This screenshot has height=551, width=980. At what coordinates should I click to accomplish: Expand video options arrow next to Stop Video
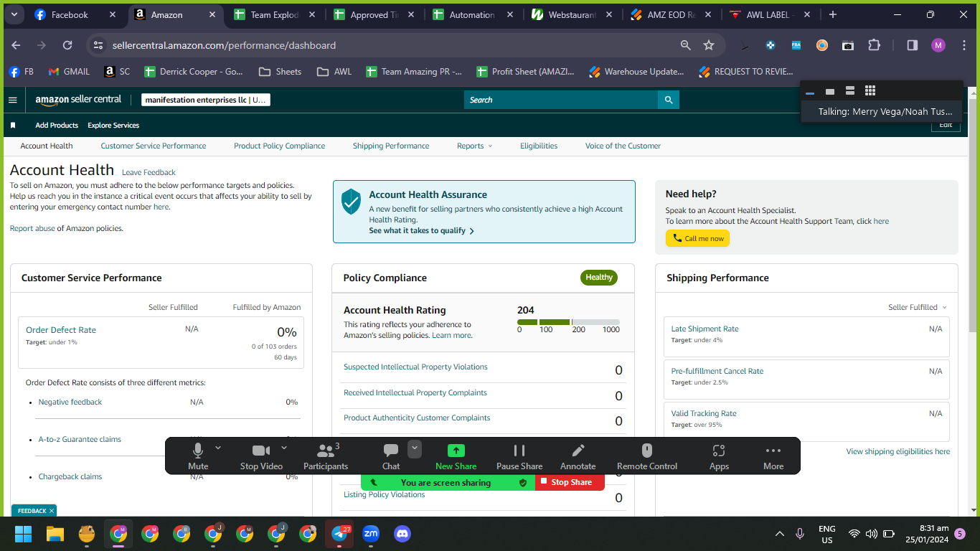point(283,448)
